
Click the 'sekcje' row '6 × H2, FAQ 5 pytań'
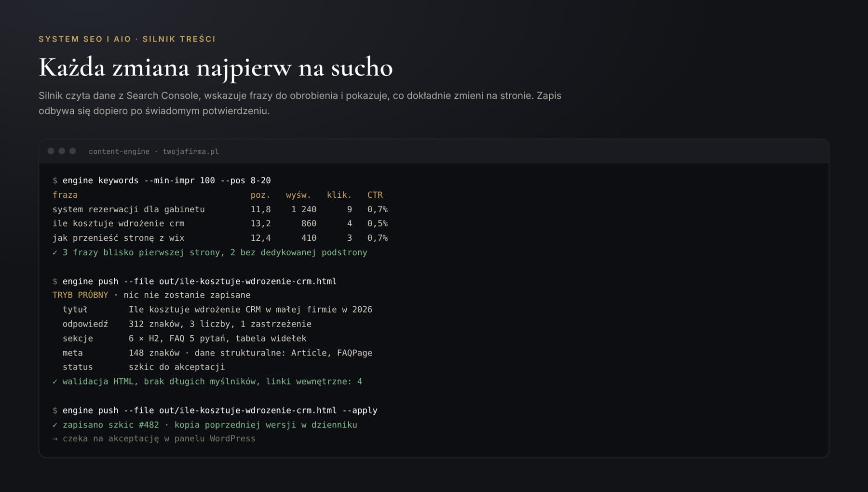[x=185, y=338]
